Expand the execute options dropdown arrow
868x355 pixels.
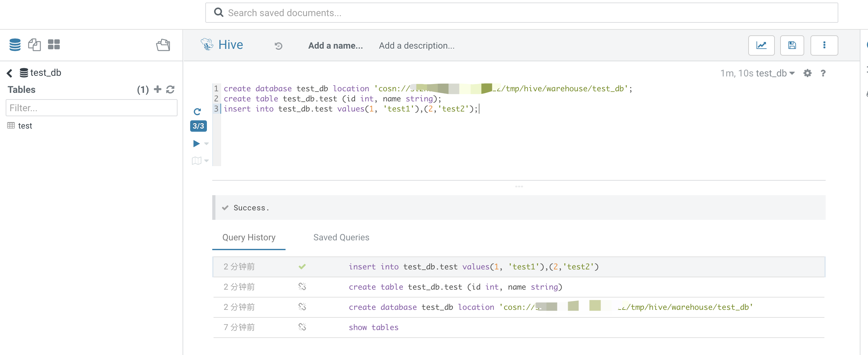pyautogui.click(x=207, y=144)
